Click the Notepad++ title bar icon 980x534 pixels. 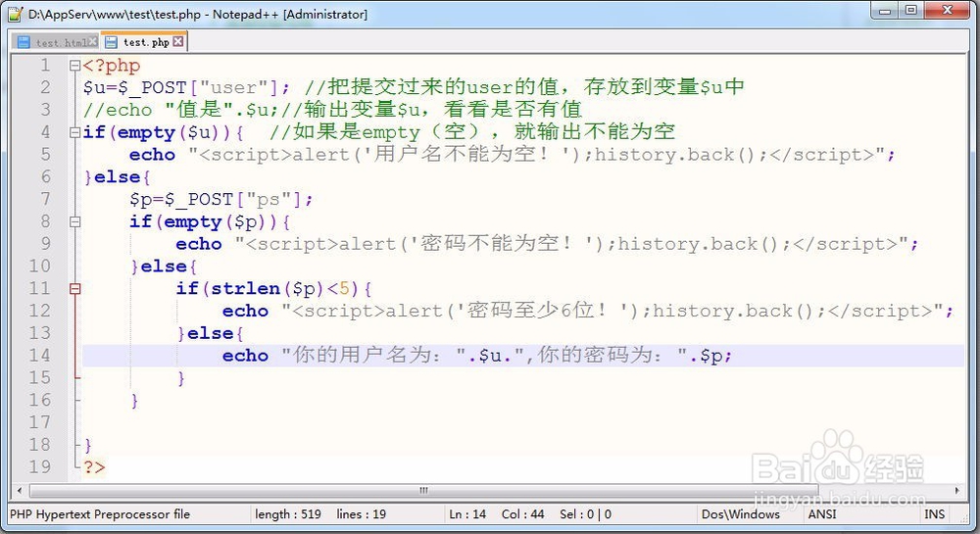[x=15, y=14]
